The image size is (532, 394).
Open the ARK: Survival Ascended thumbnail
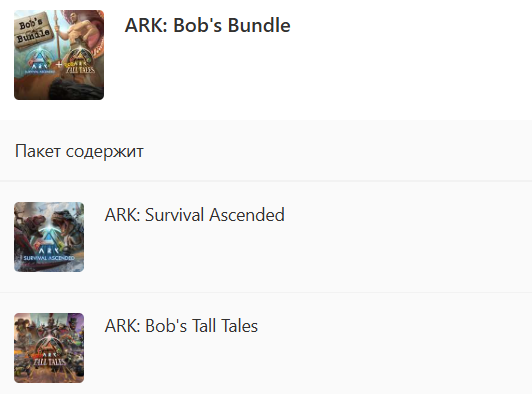point(49,237)
